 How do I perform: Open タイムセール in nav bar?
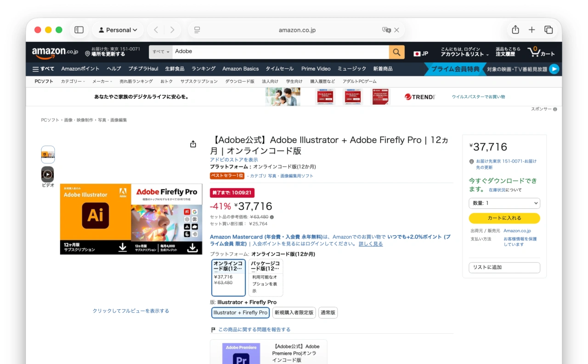tap(279, 69)
